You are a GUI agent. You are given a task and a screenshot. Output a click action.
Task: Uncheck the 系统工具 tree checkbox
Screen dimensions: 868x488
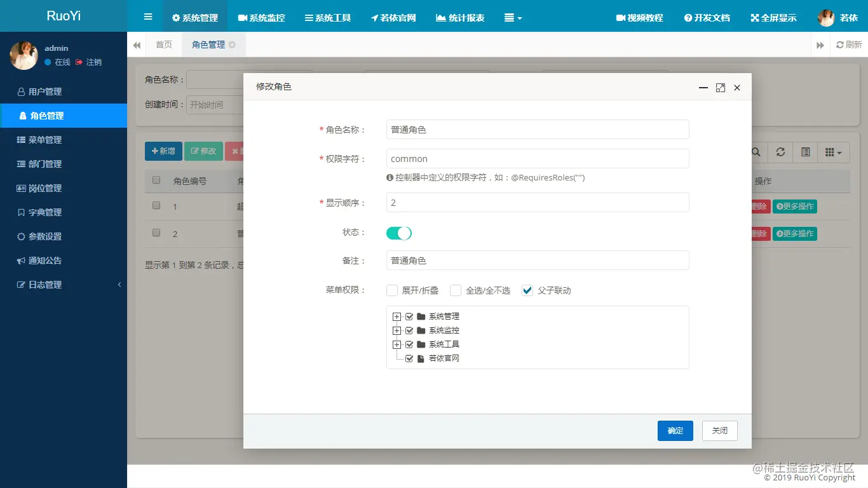[x=409, y=344]
